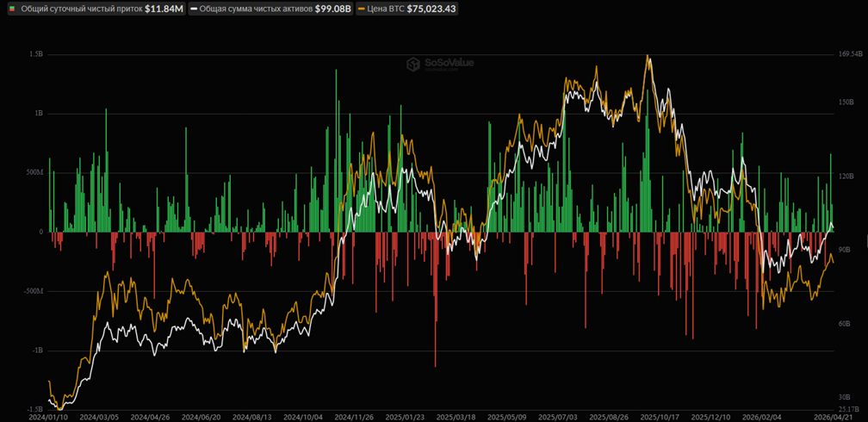The image size is (868, 422).
Task: Toggle the 'Общий суточный чистый приток' legend series
Action: (80, 9)
